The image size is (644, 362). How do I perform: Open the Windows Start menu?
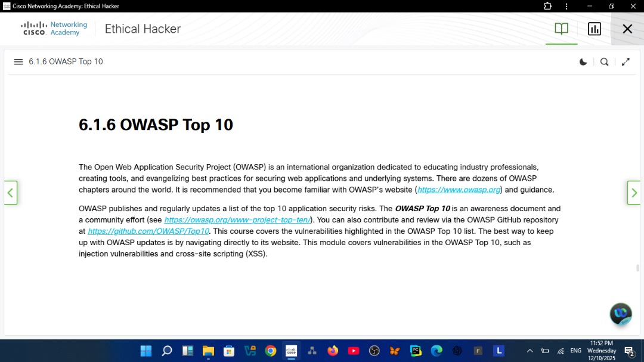tap(146, 351)
